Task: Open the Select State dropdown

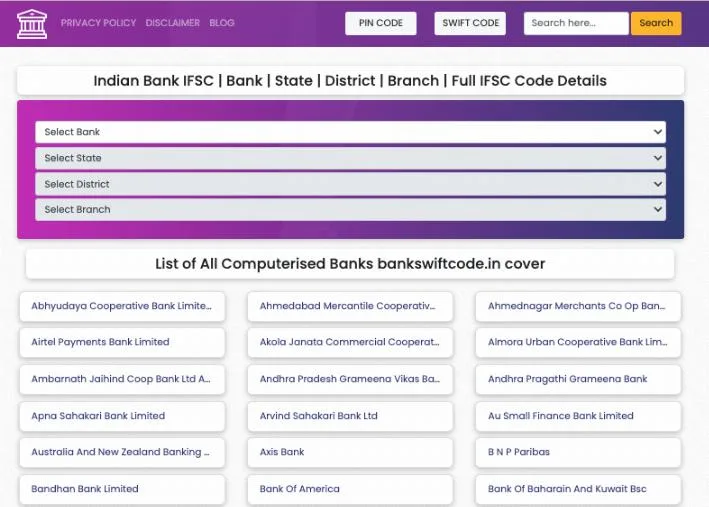Action: (x=350, y=158)
